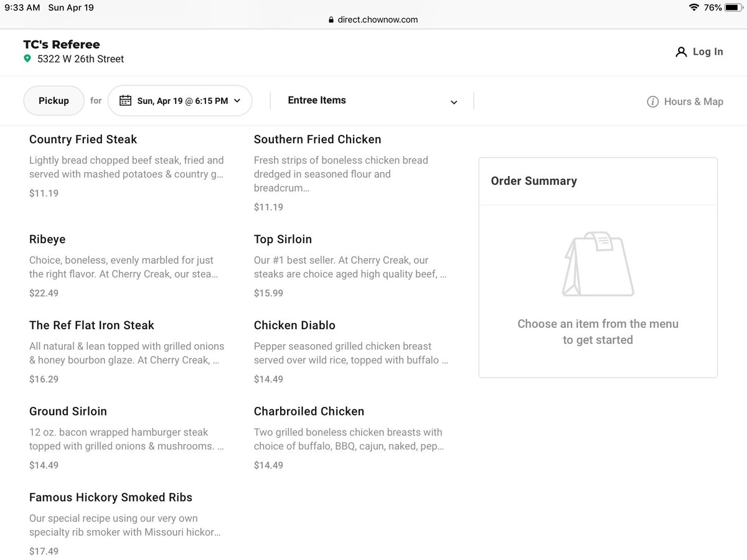
Task: Click the Log In link
Action: tap(708, 52)
